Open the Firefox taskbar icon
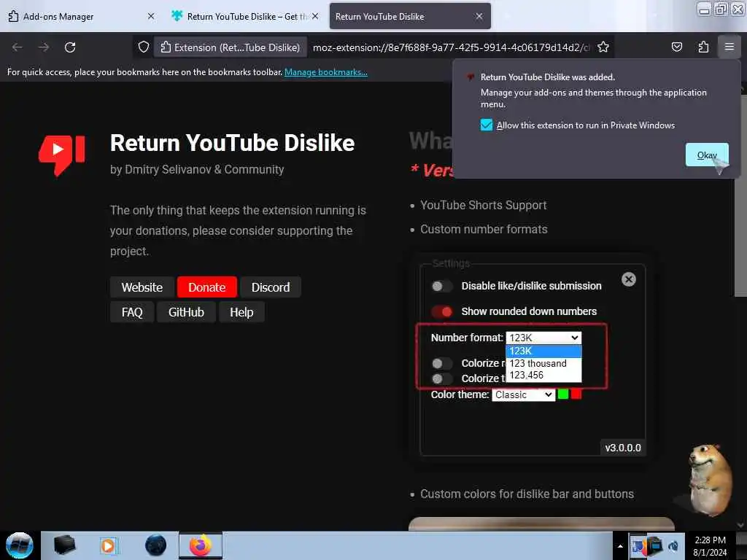This screenshot has width=747, height=560. pyautogui.click(x=201, y=545)
